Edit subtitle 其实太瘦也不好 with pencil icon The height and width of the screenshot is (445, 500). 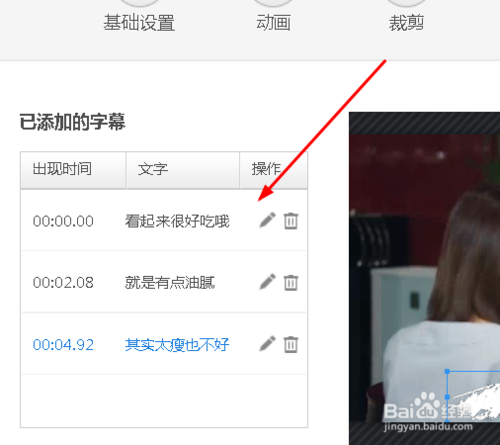point(268,344)
